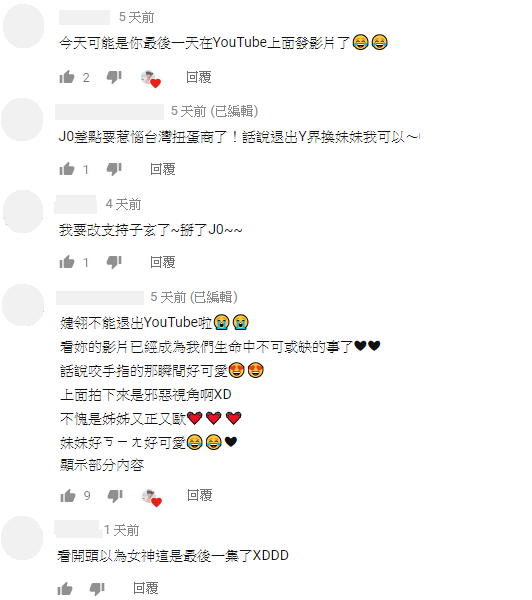Dislike the 我要改支持子玄了 comment

click(x=114, y=262)
